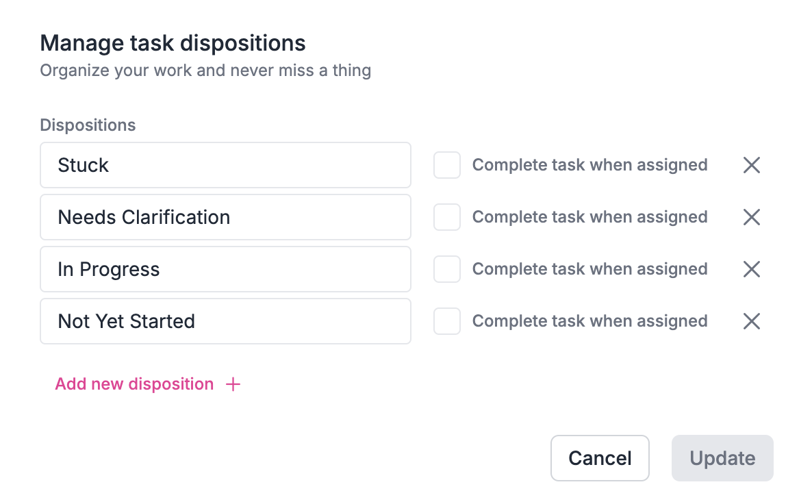Check the assignment-completion box for Not Yet Started
The width and height of the screenshot is (812, 504).
point(446,321)
